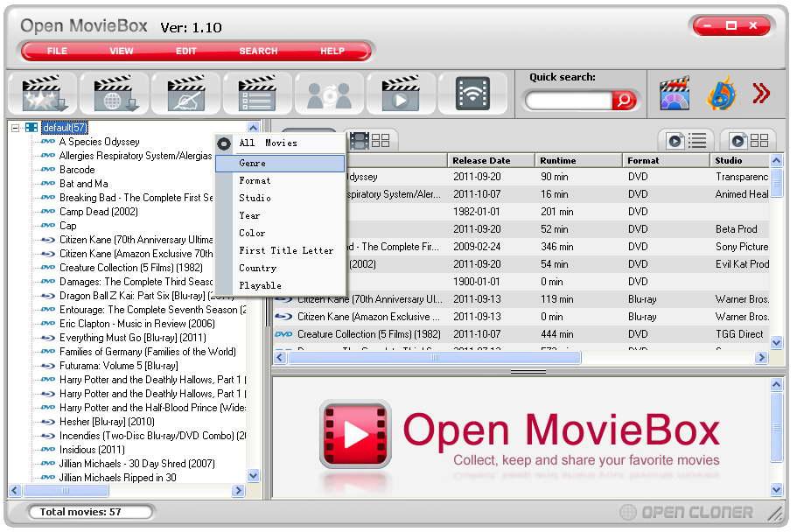This screenshot has width=797, height=532.
Task: Click the film strip grid view tab
Action: (x=370, y=140)
